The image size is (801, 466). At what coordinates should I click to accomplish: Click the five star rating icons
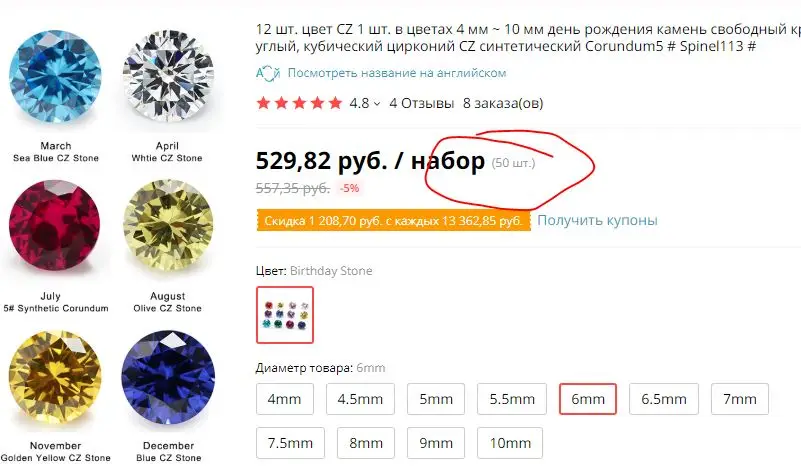click(299, 103)
